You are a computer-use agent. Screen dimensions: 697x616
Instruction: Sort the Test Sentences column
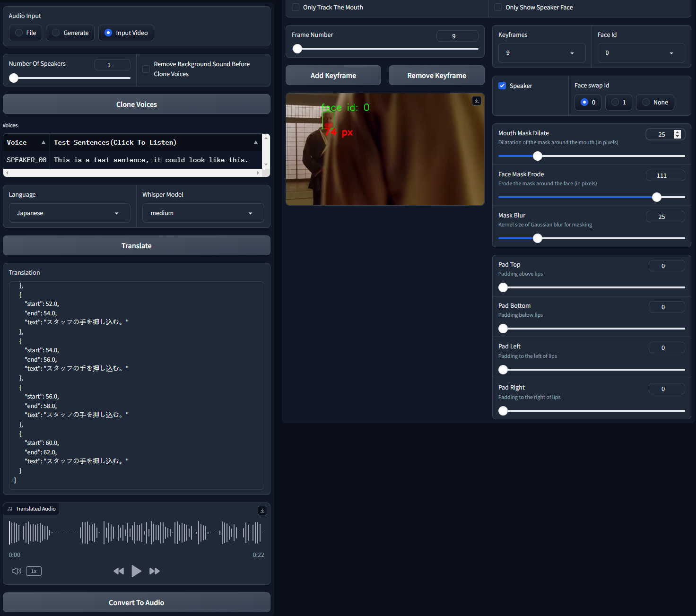click(x=256, y=142)
